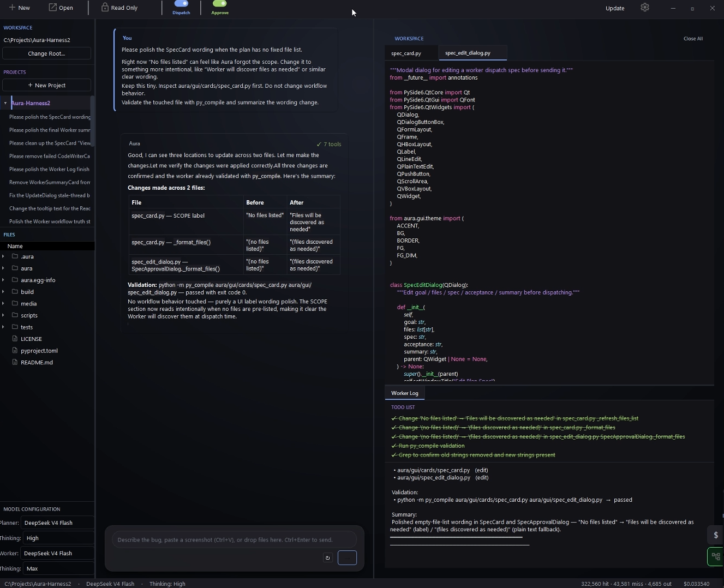Click 'Thinking: High' in the status bar

(167, 584)
